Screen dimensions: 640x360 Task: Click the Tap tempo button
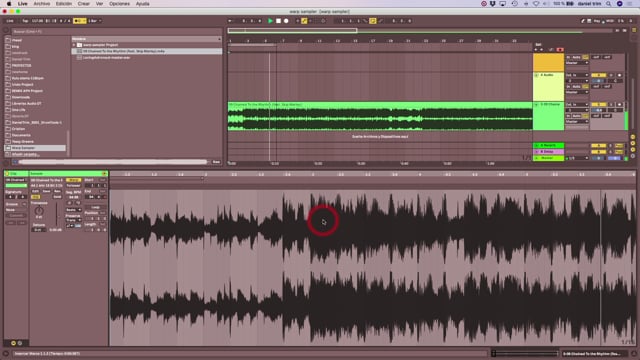25,21
